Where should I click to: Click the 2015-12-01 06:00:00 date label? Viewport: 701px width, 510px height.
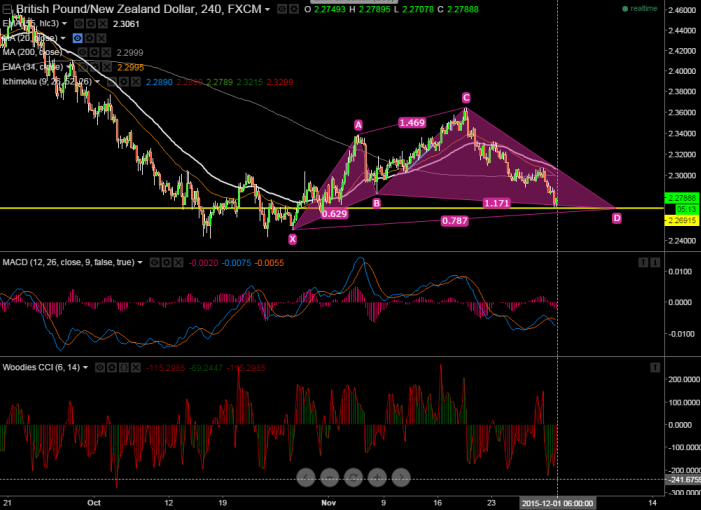coord(557,503)
